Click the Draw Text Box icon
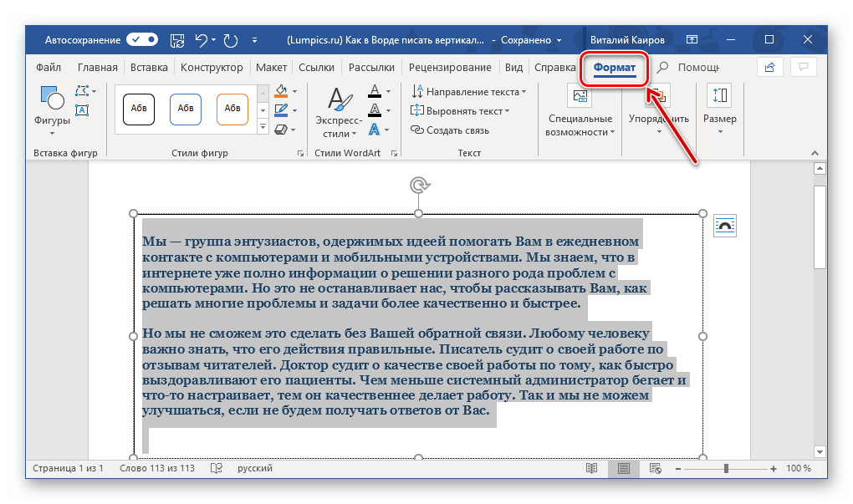Screen dimensions: 853x504 pos(82,109)
